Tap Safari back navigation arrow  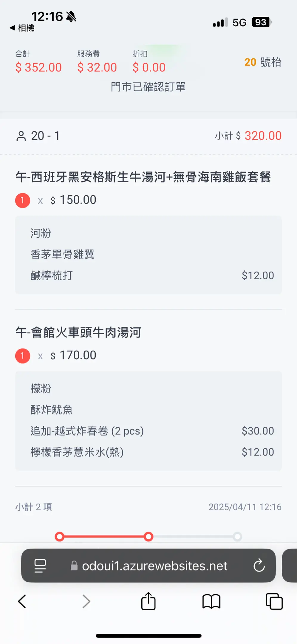pyautogui.click(x=22, y=601)
